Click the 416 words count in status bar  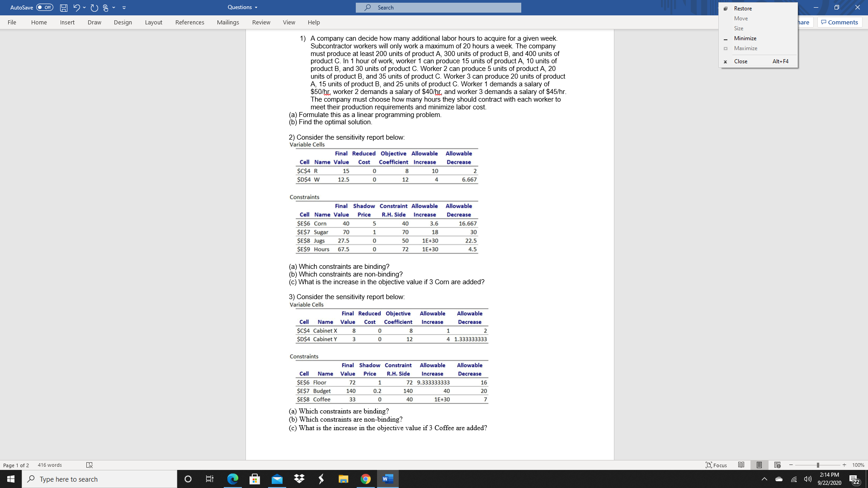[x=49, y=465]
